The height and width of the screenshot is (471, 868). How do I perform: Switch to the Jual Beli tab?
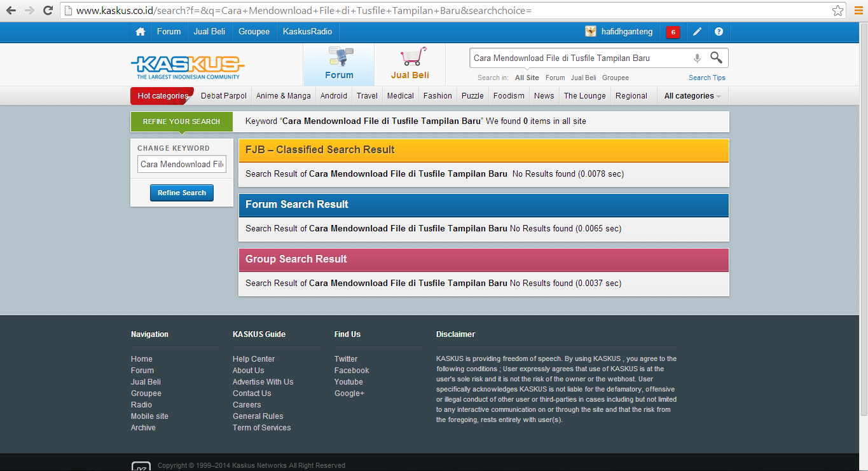pos(410,65)
